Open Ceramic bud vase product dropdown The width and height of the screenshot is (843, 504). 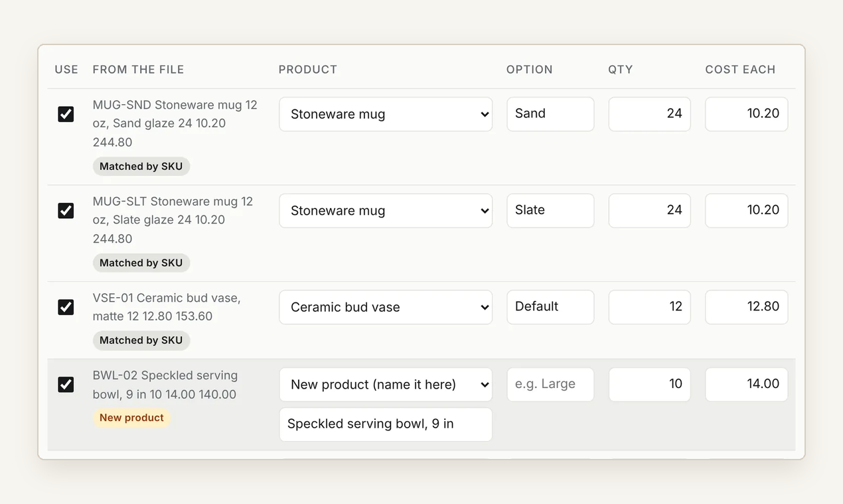pyautogui.click(x=386, y=307)
